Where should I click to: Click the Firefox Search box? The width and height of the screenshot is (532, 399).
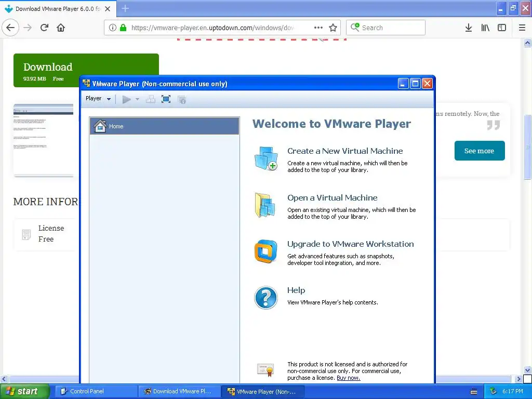pos(386,28)
